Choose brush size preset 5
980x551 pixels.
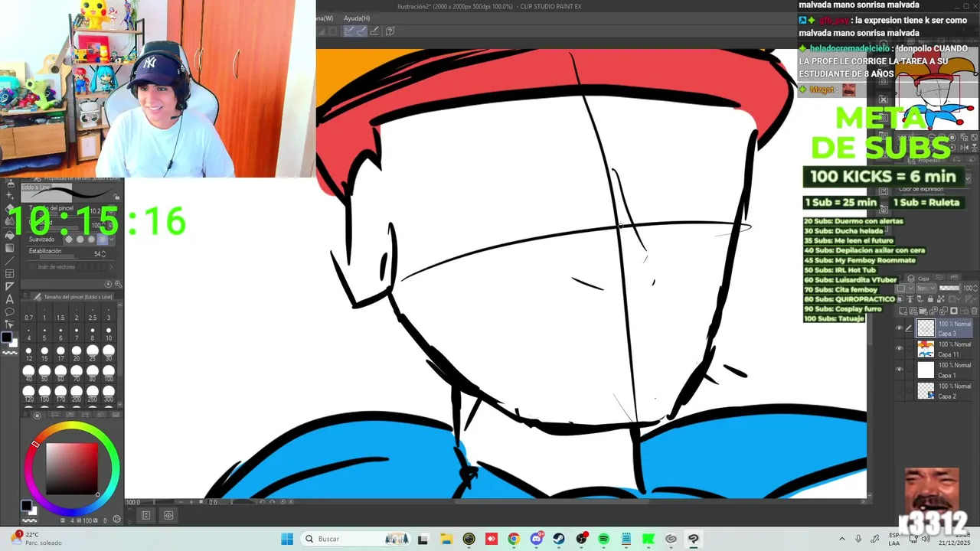[44, 332]
